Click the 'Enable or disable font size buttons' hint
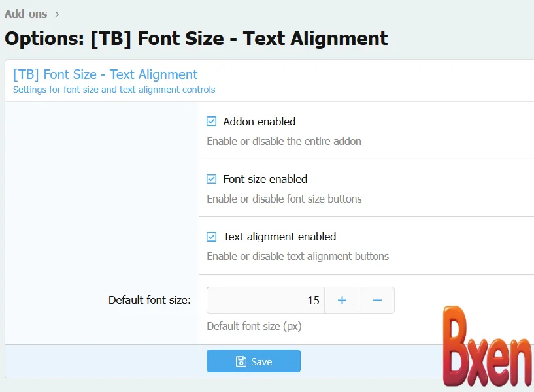Viewport: 534px width, 392px height. [284, 199]
